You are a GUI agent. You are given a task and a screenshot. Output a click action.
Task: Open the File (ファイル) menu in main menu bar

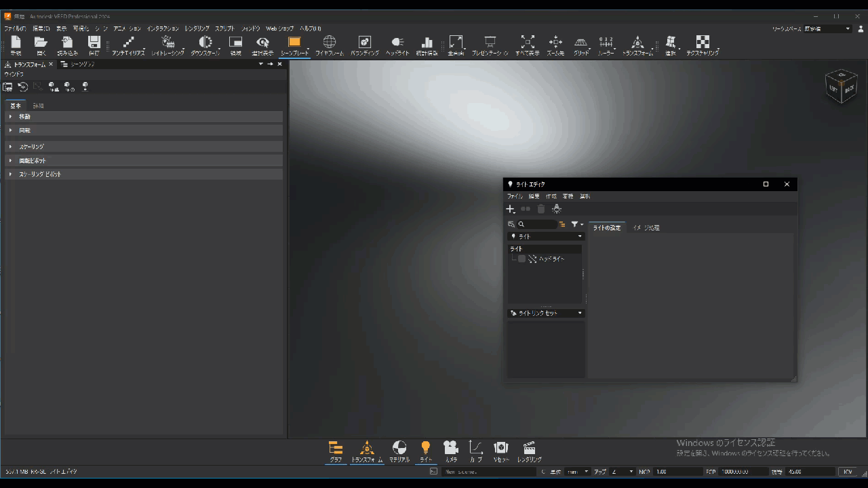tap(15, 28)
